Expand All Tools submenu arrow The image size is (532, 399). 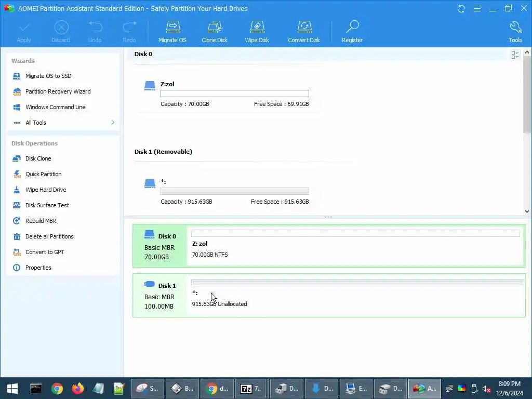pyautogui.click(x=113, y=122)
